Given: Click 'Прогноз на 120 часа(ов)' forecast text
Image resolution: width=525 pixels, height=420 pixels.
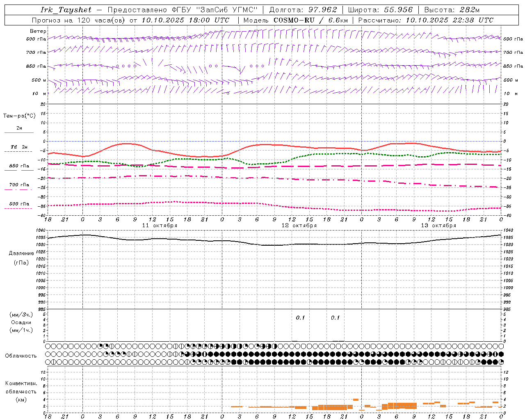Looking at the screenshot, I should click(79, 20).
